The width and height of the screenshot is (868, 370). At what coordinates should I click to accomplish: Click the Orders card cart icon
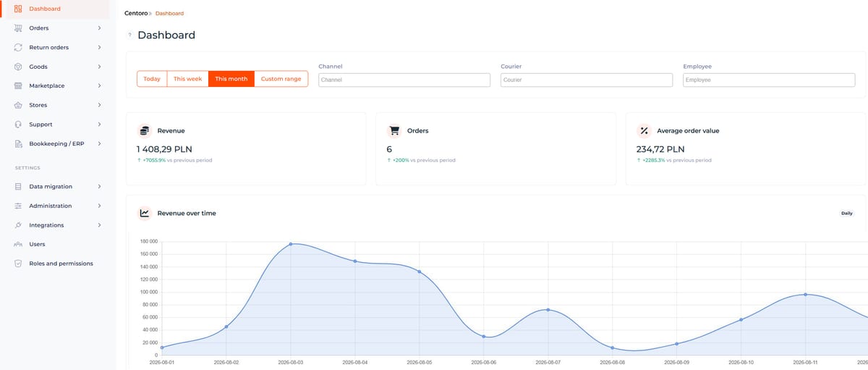pyautogui.click(x=394, y=131)
